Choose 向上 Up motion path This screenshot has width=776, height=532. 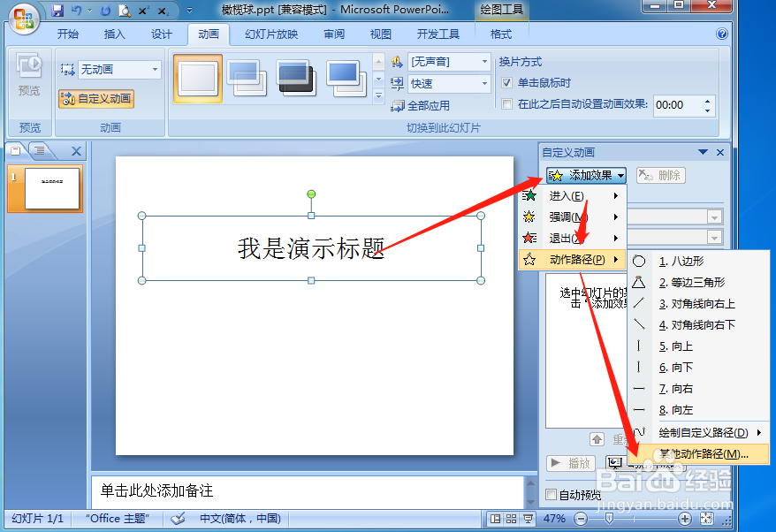698,346
